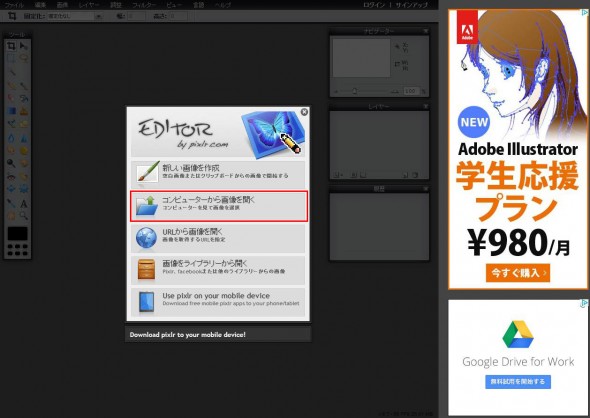Click the サインアップ link
The height and width of the screenshot is (418, 590).
[x=412, y=5]
